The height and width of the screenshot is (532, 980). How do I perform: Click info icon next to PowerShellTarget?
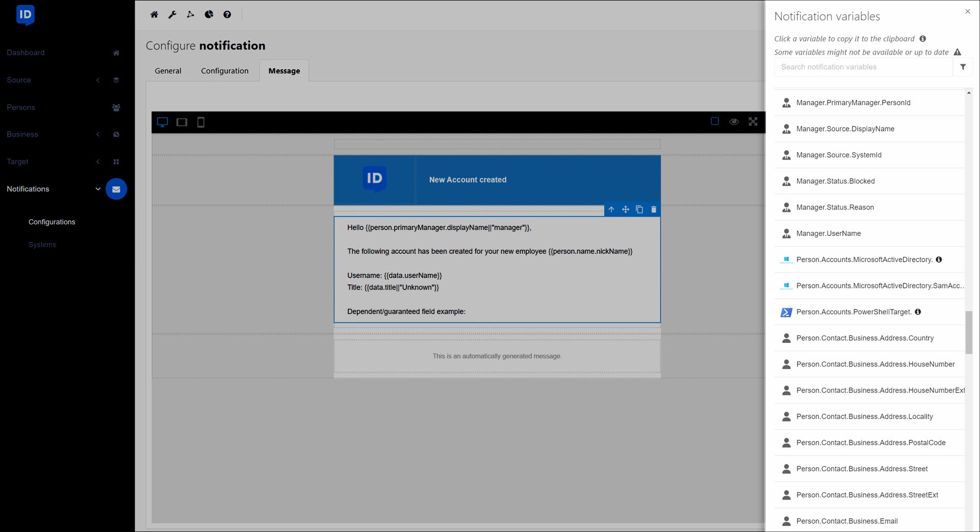[918, 312]
